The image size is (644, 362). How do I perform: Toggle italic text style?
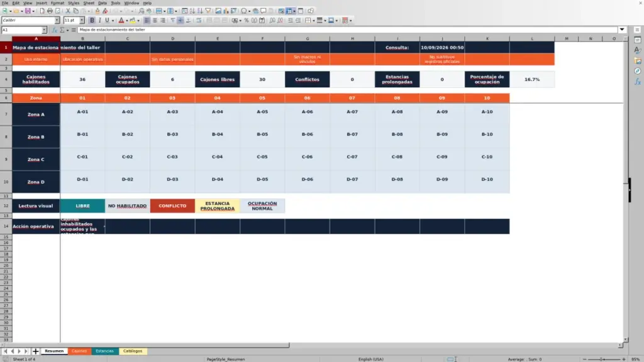point(99,20)
